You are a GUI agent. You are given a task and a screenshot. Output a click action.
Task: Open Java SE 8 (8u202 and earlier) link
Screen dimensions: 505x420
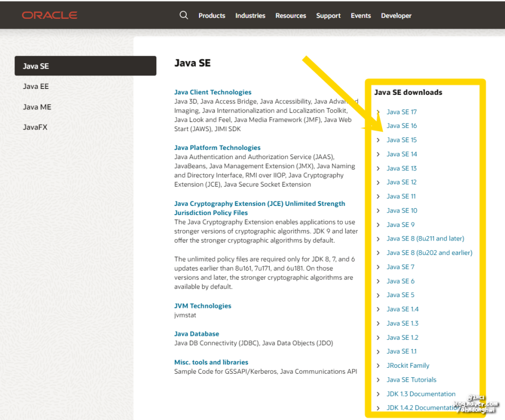[x=429, y=253]
